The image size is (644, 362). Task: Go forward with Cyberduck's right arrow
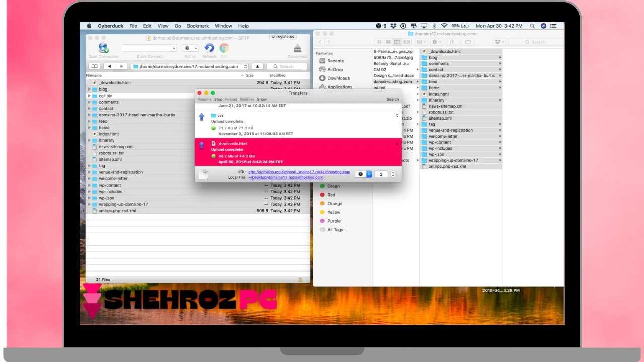pos(121,66)
